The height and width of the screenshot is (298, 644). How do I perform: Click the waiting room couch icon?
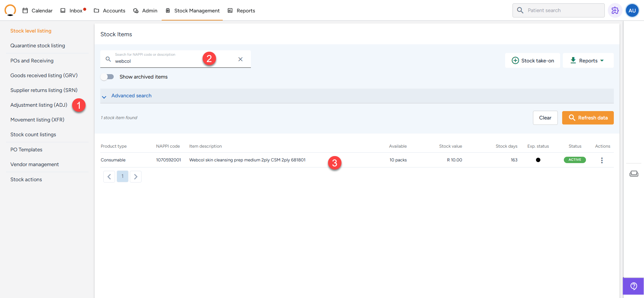[634, 173]
